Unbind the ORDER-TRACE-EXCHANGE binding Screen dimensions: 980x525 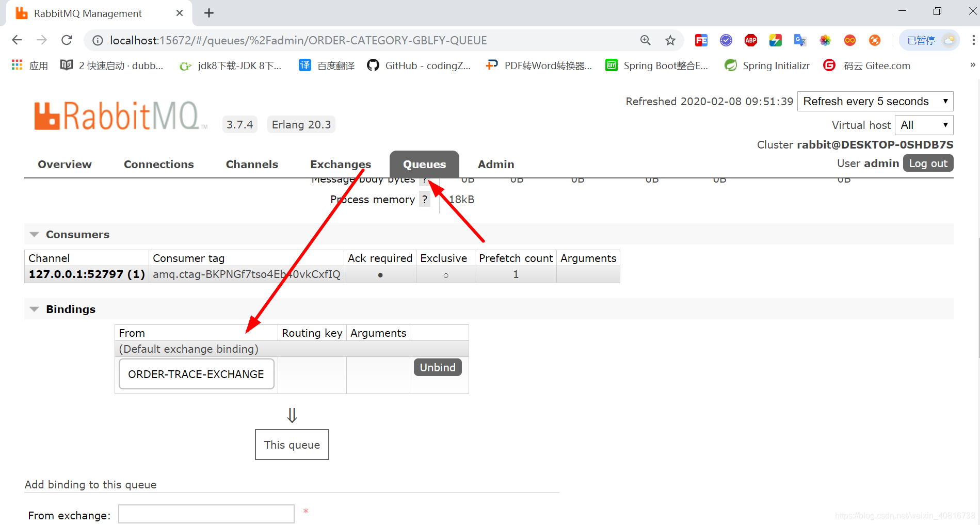(x=438, y=367)
